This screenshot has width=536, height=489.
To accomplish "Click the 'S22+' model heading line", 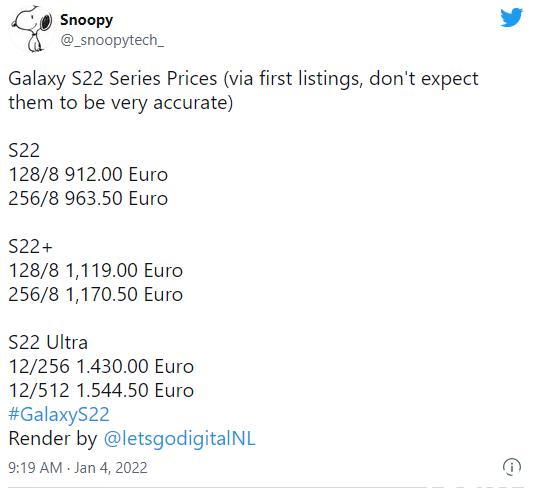I will 30,246.
